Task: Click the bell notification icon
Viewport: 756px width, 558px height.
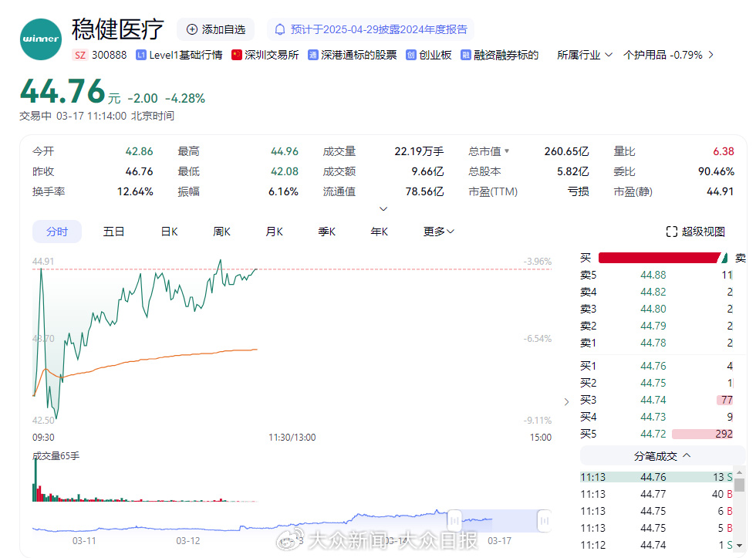Action: click(280, 29)
